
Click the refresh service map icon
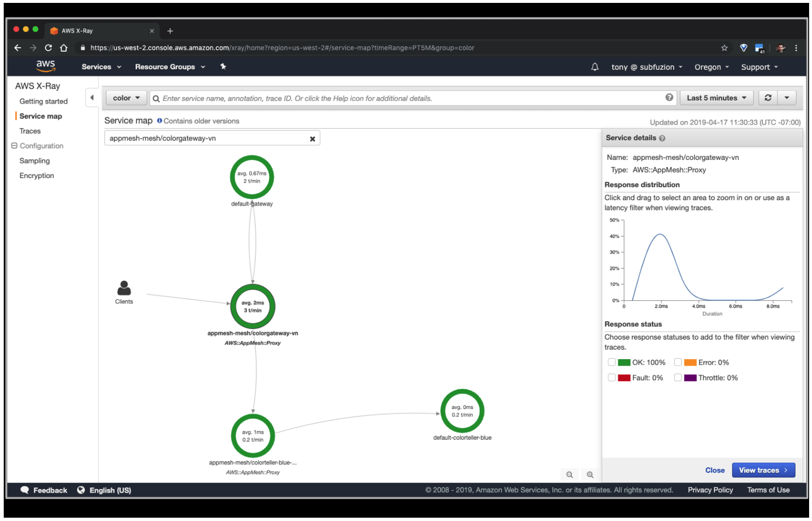768,98
